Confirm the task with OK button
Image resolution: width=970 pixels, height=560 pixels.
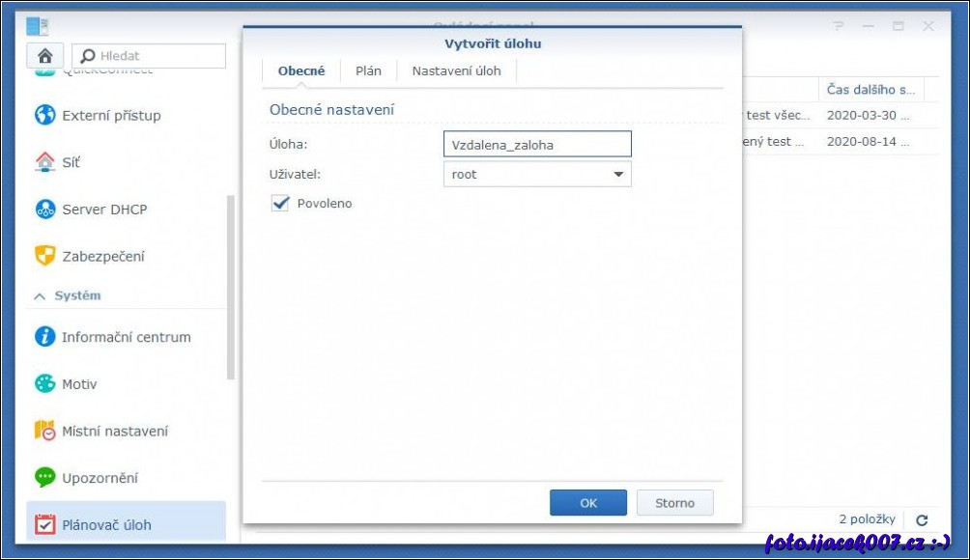[588, 503]
